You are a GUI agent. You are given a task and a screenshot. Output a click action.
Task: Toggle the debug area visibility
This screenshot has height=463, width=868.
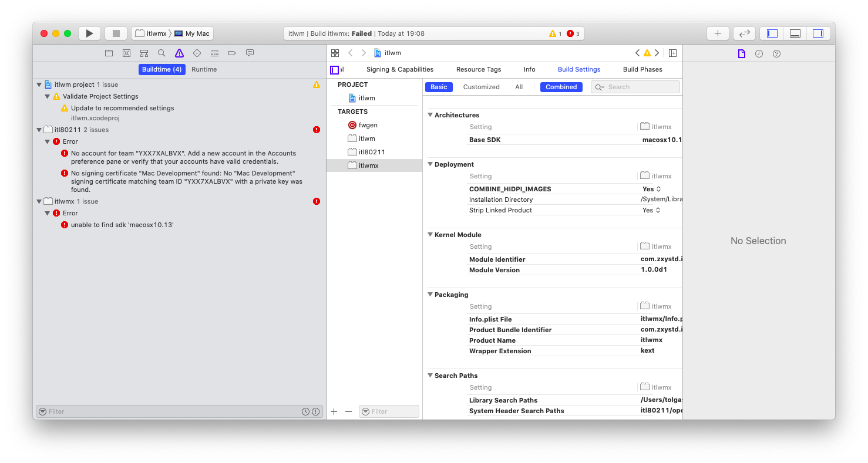pos(795,33)
